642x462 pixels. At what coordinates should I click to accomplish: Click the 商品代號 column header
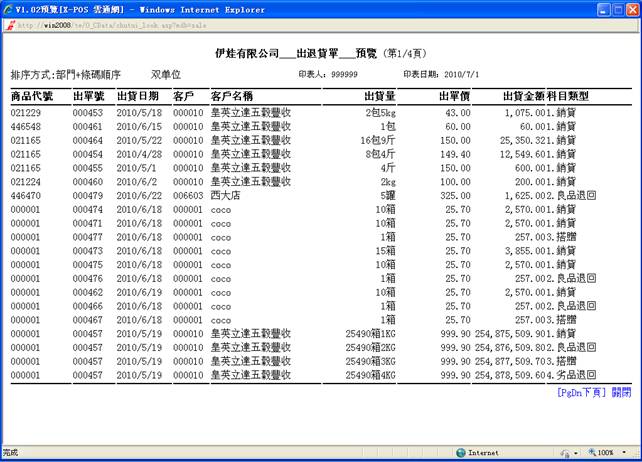pos(33,96)
